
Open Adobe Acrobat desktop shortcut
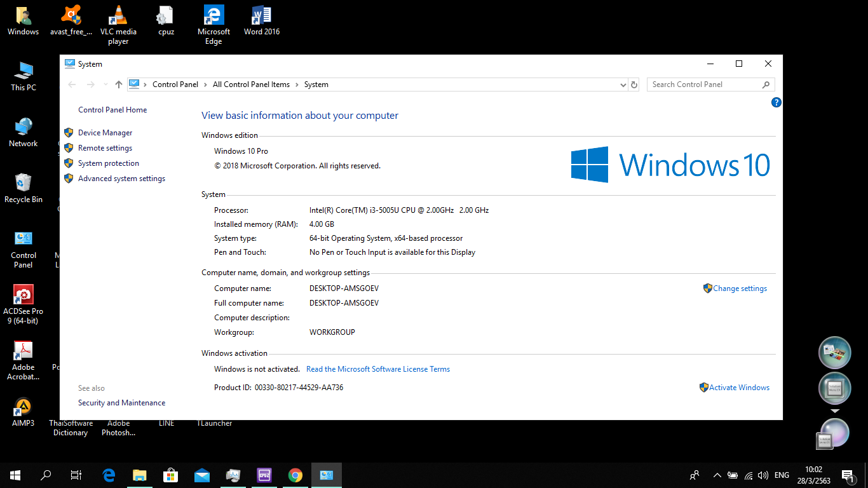click(24, 361)
